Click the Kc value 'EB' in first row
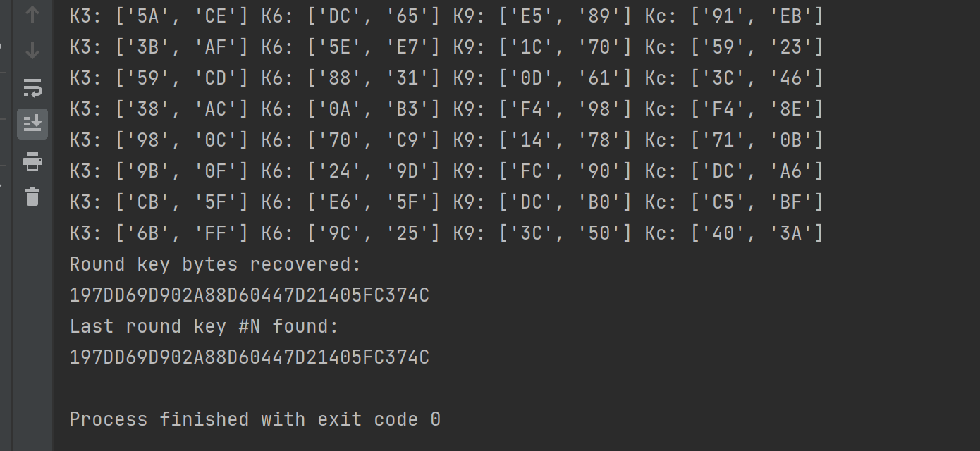The image size is (980, 451). 790,16
